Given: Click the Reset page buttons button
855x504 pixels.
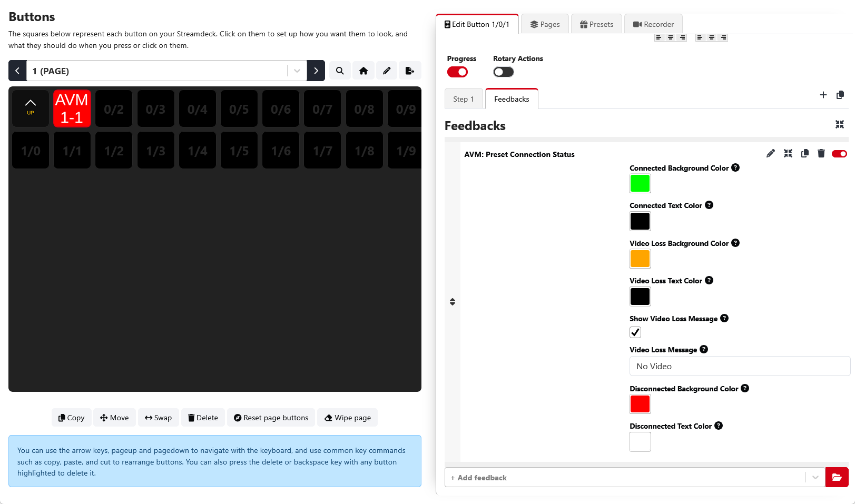Looking at the screenshot, I should [x=271, y=418].
